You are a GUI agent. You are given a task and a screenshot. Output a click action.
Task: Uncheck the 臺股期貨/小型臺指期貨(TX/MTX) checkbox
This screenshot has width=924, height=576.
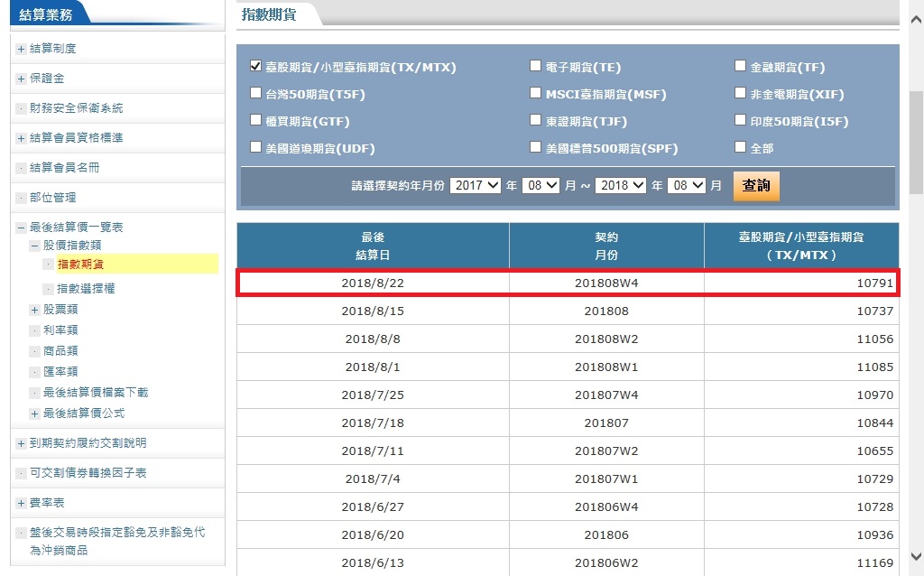tap(255, 66)
